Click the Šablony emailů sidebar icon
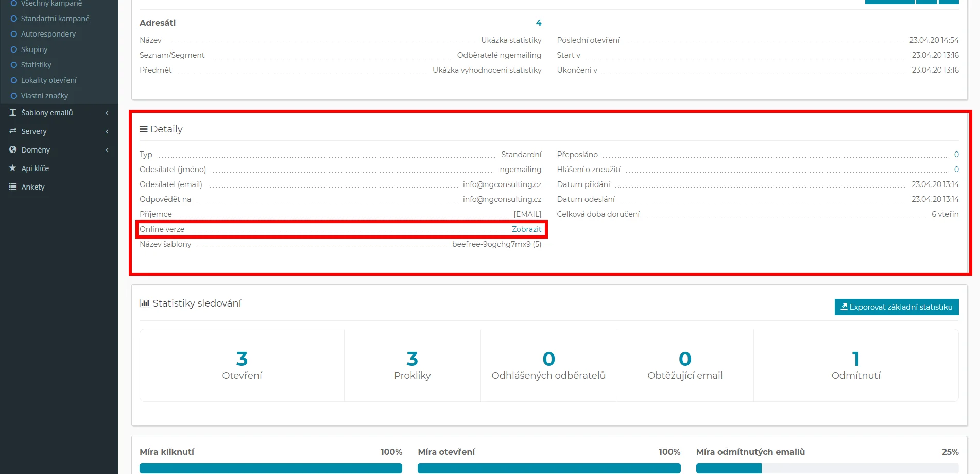This screenshot has width=980, height=474. [13, 112]
